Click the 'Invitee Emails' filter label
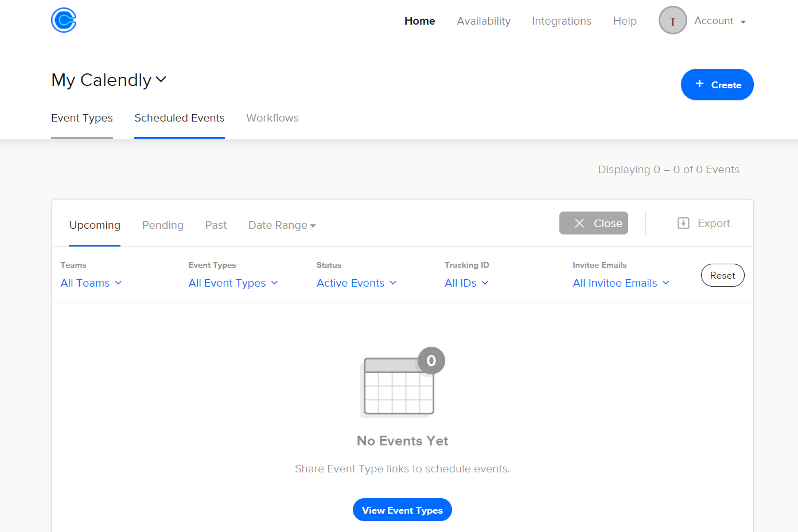The image size is (798, 532). click(x=600, y=265)
